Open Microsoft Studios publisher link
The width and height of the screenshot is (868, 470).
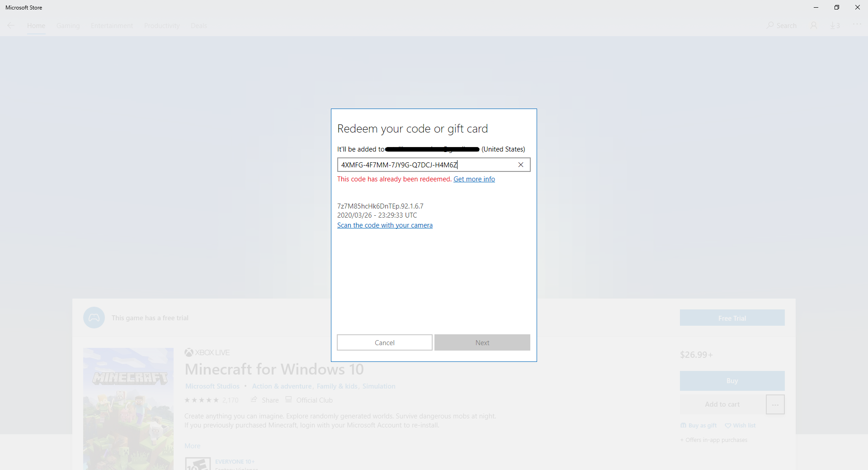212,386
